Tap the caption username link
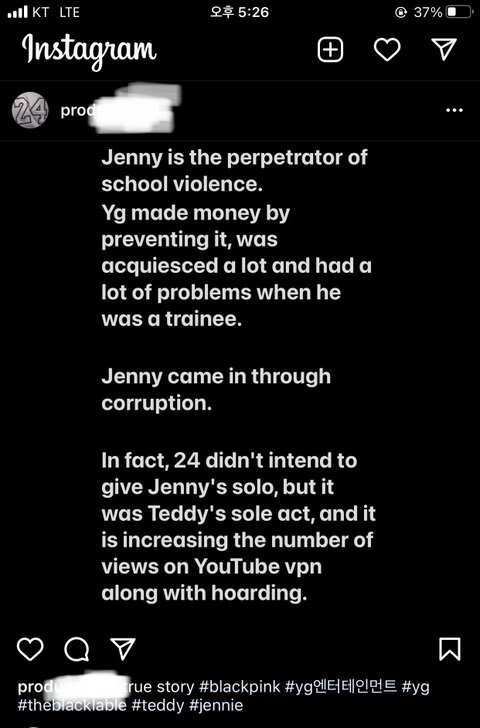 (x=72, y=686)
